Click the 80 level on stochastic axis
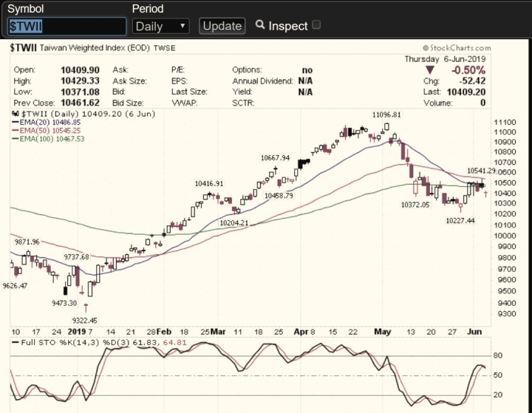Image resolution: width=532 pixels, height=413 pixels. pos(498,355)
